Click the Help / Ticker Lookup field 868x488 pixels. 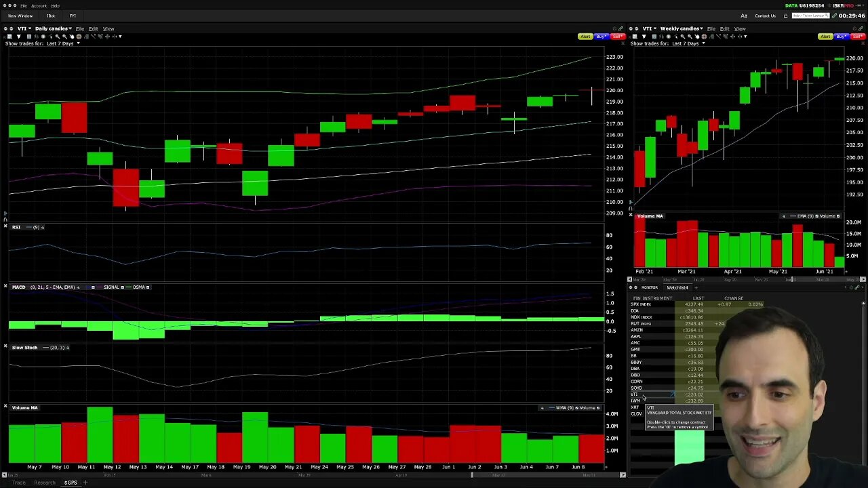pyautogui.click(x=810, y=16)
